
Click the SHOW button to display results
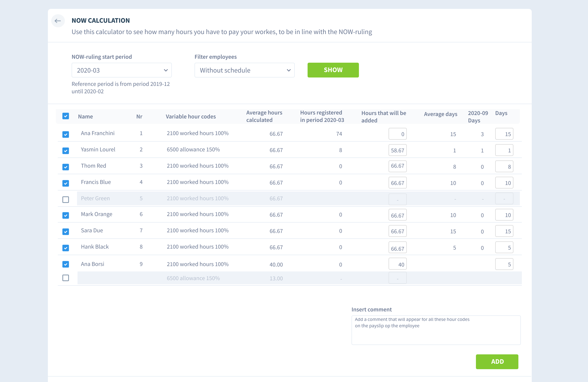tap(333, 70)
